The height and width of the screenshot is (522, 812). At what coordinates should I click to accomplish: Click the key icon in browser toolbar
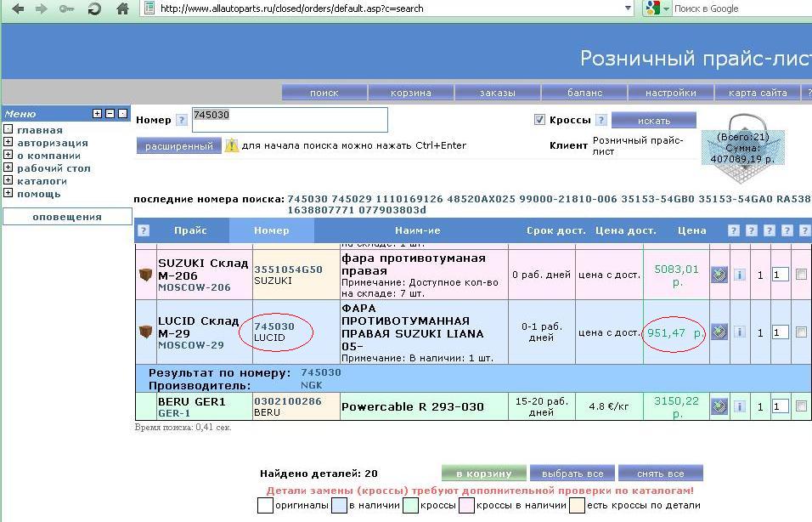pyautogui.click(x=67, y=9)
